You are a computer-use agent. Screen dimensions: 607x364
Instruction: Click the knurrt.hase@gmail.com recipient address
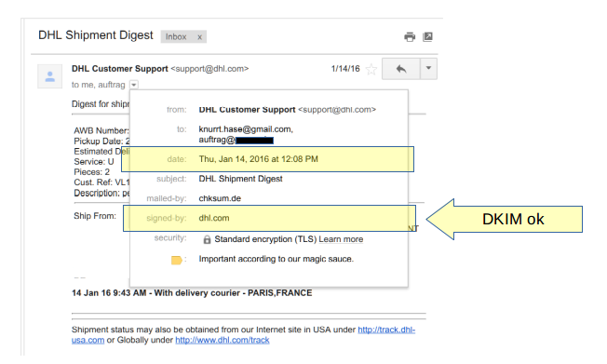click(246, 129)
